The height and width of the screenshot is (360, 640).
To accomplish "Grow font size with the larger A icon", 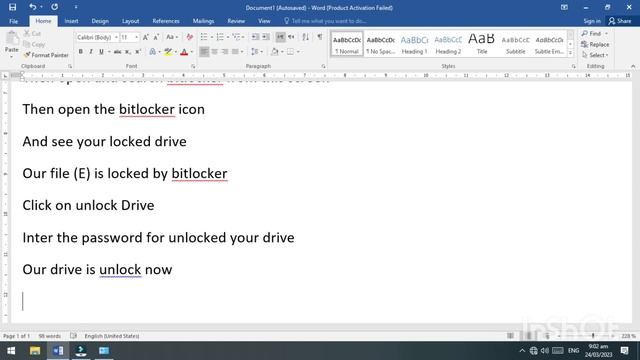I will click(145, 37).
